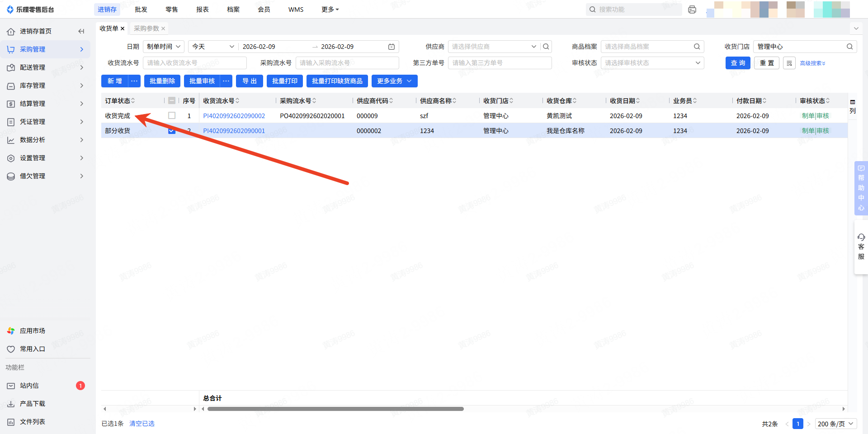Open the 批发 top menu
Image resolution: width=868 pixels, height=434 pixels.
tap(141, 10)
